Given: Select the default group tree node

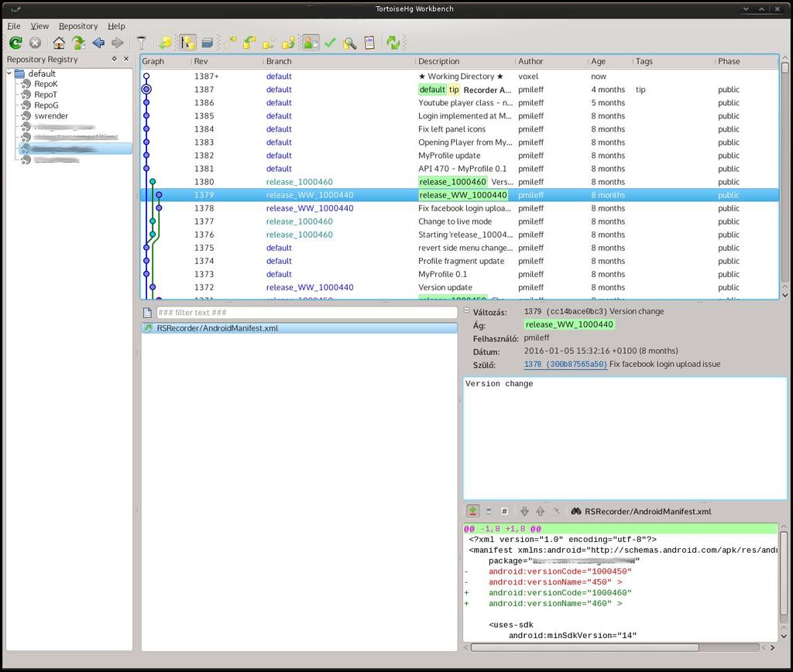Looking at the screenshot, I should point(42,74).
